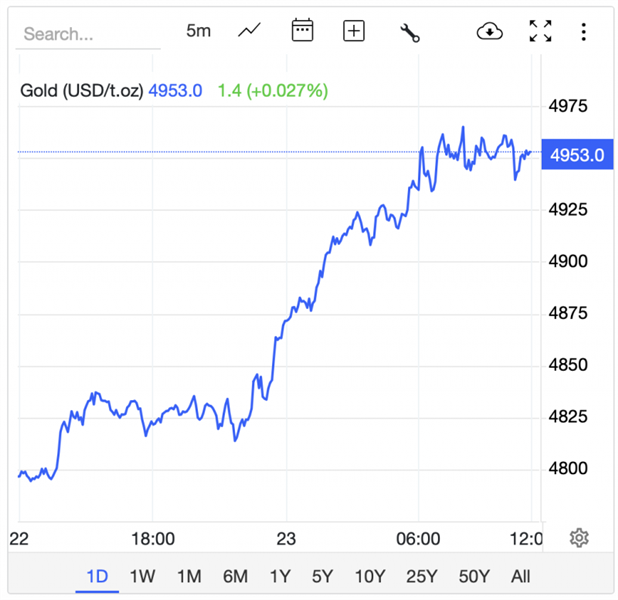Toggle fullscreen chart view

(540, 31)
